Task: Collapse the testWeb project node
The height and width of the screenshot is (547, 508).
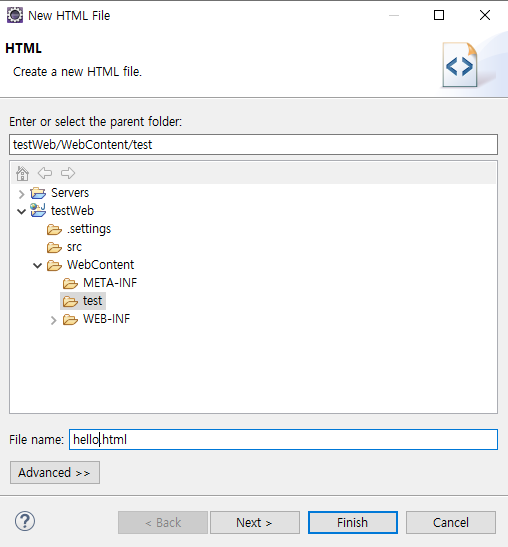Action: tap(22, 211)
